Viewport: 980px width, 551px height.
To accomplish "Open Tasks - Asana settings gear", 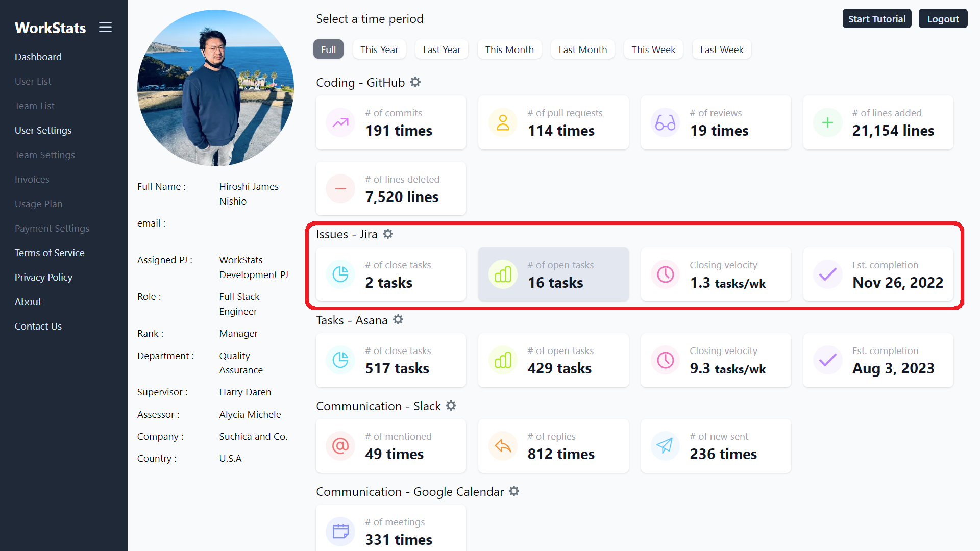I will point(398,320).
